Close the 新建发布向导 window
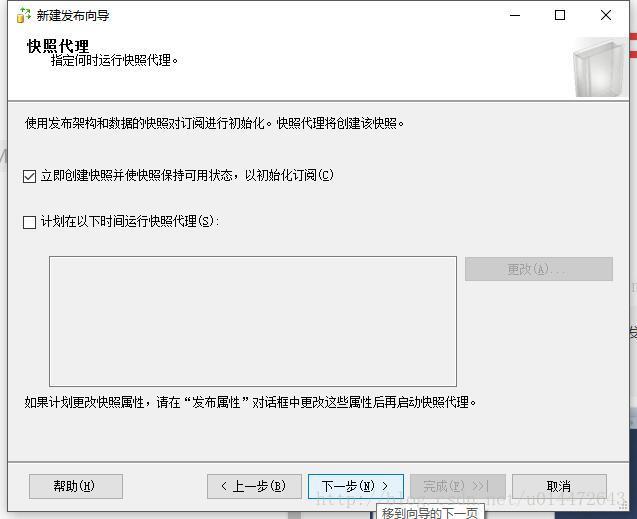The image size is (637, 519). point(606,15)
